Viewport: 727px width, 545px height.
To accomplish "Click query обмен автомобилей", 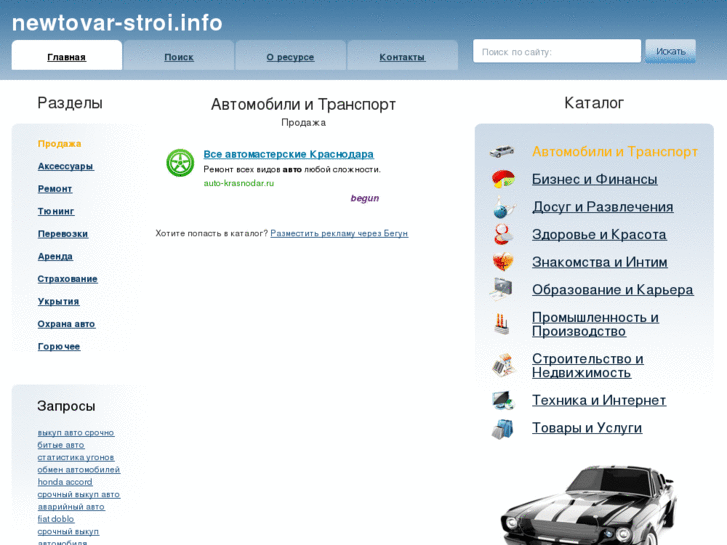I will (79, 469).
